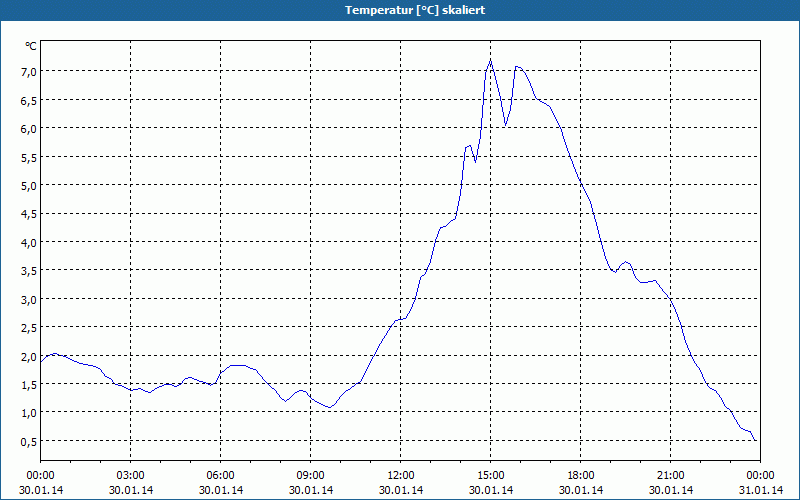
Task: Click the "Temperatur [°C] skaliert" title bar
Action: pos(400,10)
